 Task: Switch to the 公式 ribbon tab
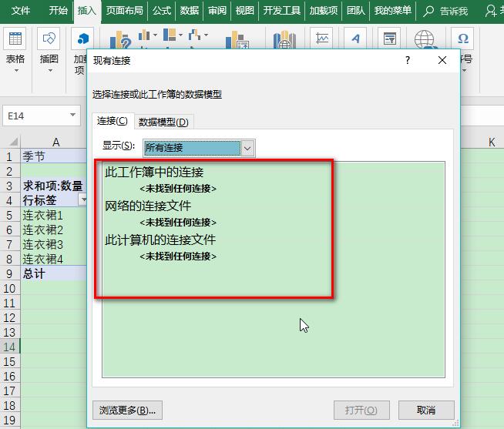(x=162, y=11)
